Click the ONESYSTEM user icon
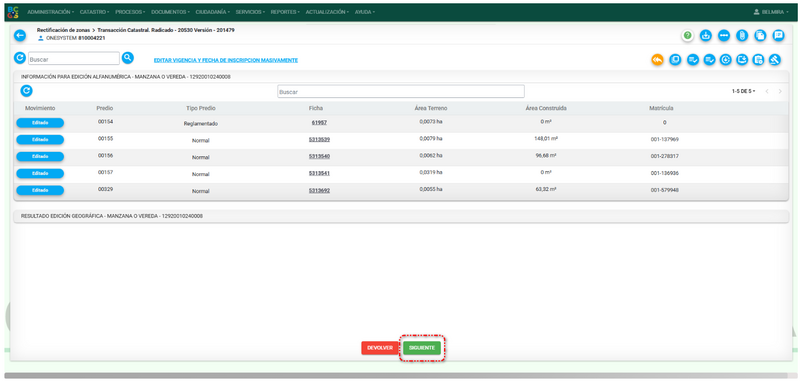The height and width of the screenshot is (383, 800). pos(41,38)
